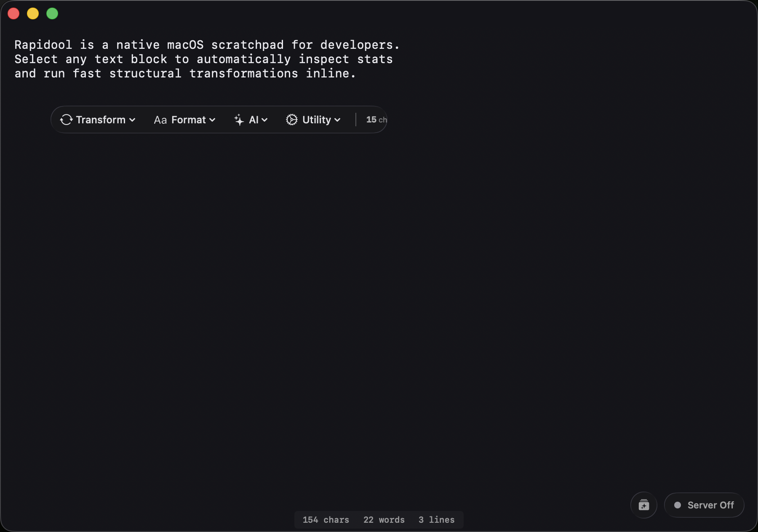The image size is (758, 532).
Task: Click the word transformations in line three
Action: pos(244,74)
